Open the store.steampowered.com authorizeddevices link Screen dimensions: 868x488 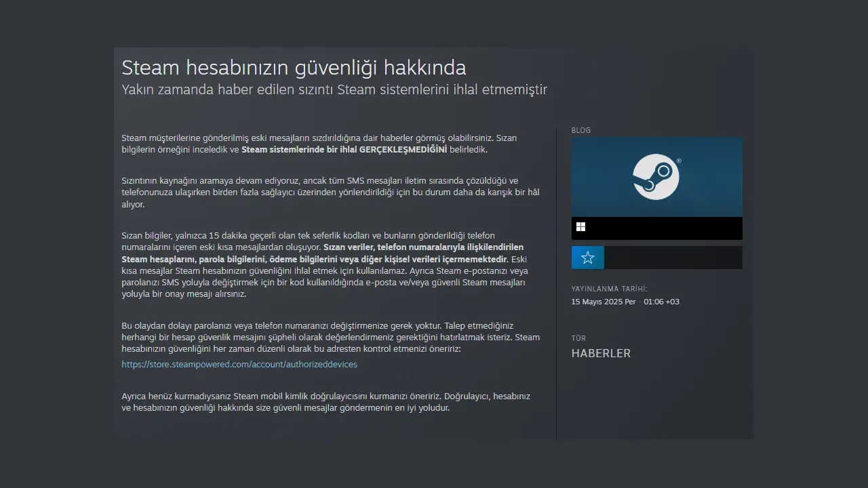[239, 364]
